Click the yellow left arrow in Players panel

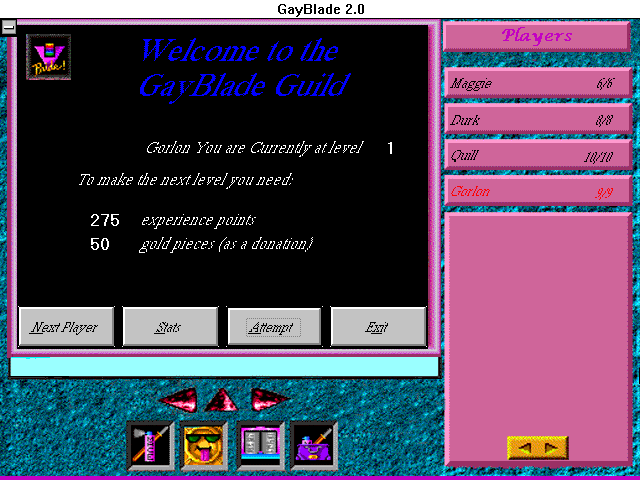[x=524, y=447]
